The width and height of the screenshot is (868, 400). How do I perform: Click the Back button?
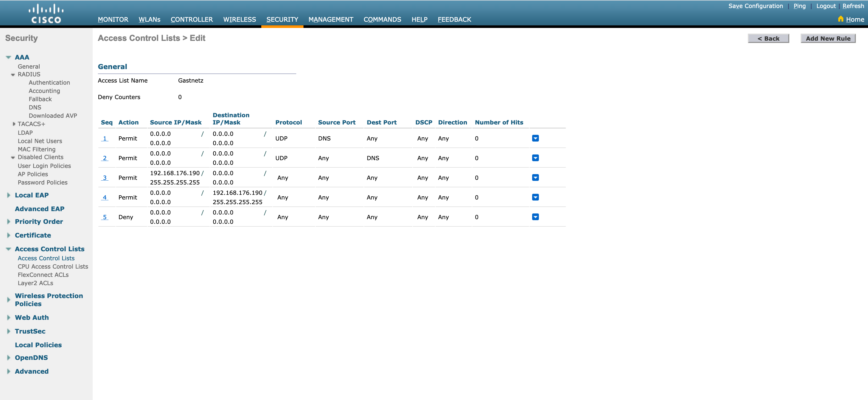click(x=768, y=38)
